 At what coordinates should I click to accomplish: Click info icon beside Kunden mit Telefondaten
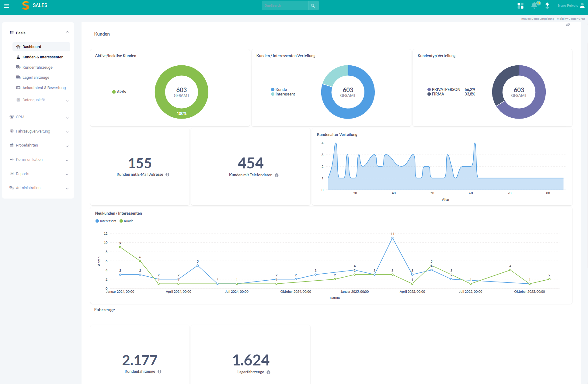[x=277, y=175]
